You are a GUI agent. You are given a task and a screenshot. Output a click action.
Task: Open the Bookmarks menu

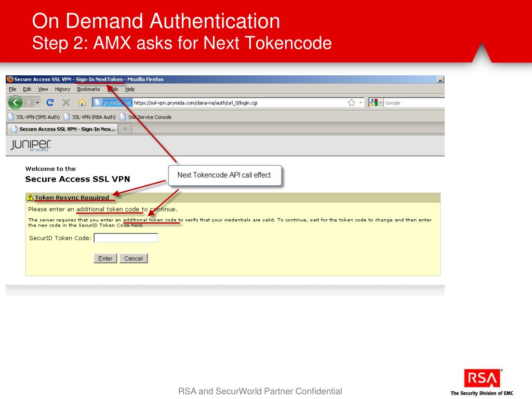tap(88, 89)
